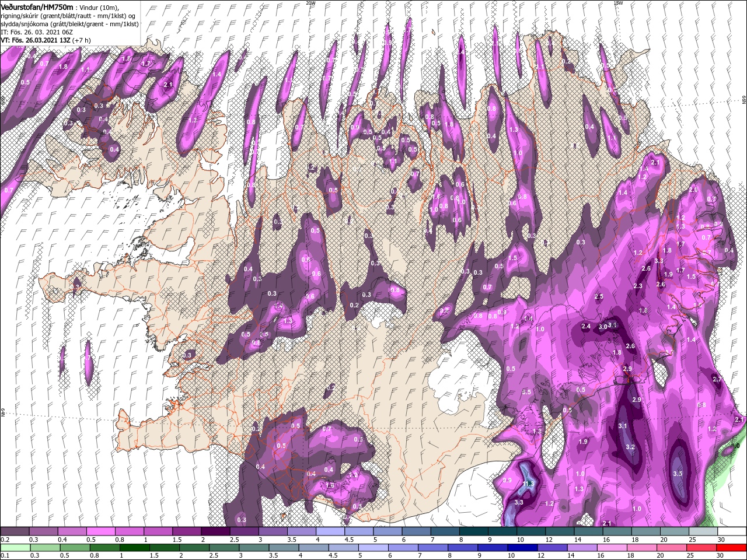Image resolution: width=747 pixels, height=560 pixels.
Task: Click the lower legend dark green swatch between 1 and 1.5
Action: point(134,548)
